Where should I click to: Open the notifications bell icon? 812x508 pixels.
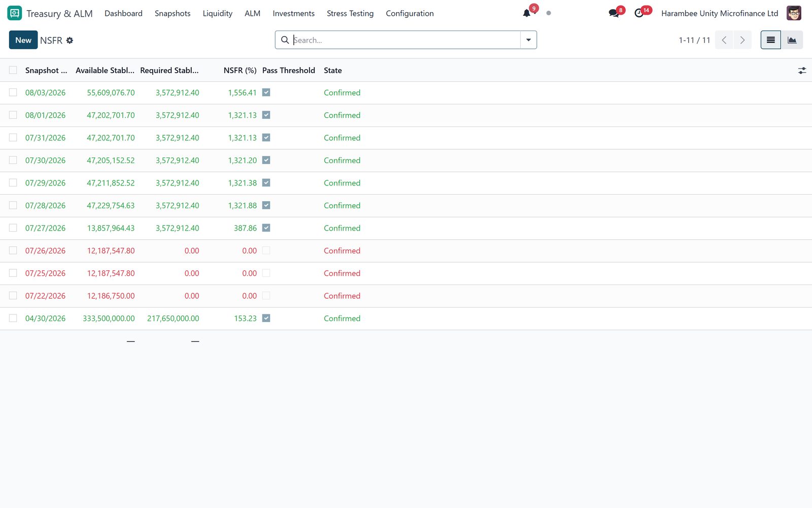(527, 13)
